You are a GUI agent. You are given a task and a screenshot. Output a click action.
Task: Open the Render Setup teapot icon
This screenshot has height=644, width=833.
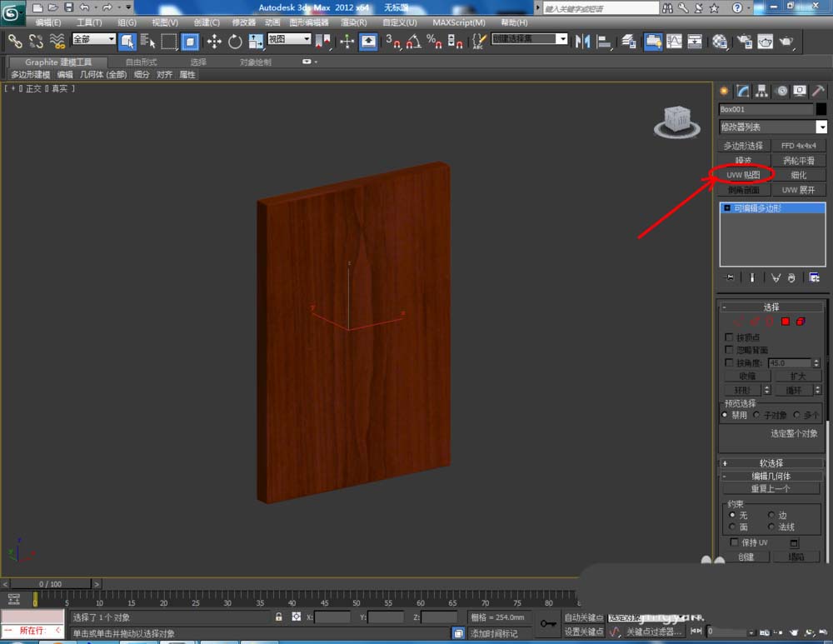point(744,41)
